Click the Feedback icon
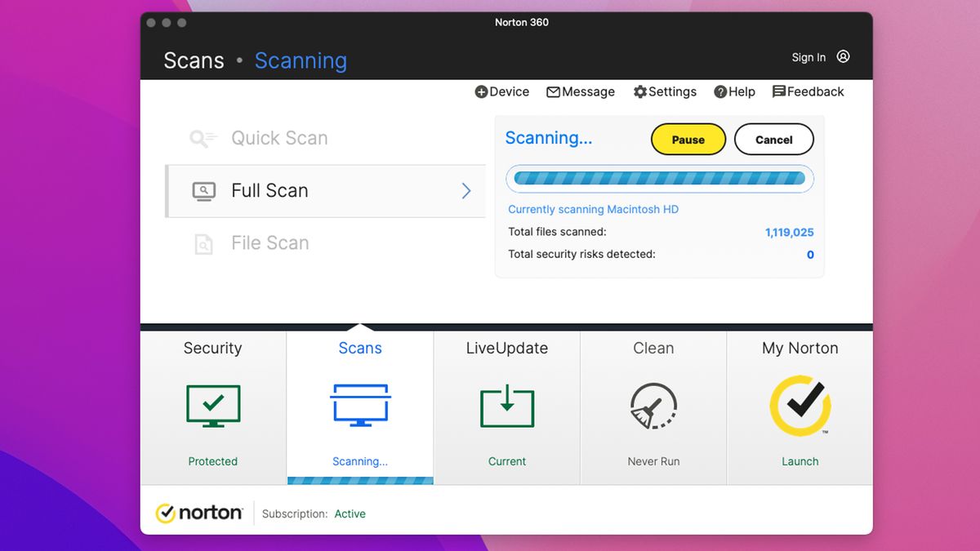Image resolution: width=980 pixels, height=551 pixels. click(780, 91)
